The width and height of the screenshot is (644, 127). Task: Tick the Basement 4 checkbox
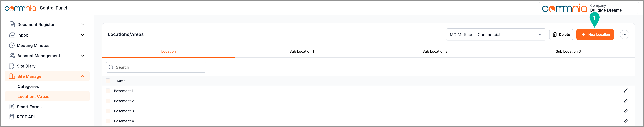(108, 121)
